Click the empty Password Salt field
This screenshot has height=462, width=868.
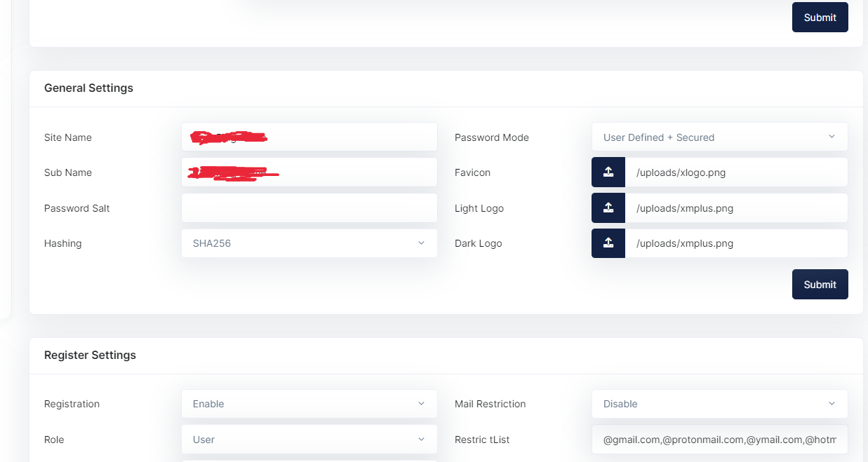pyautogui.click(x=309, y=208)
